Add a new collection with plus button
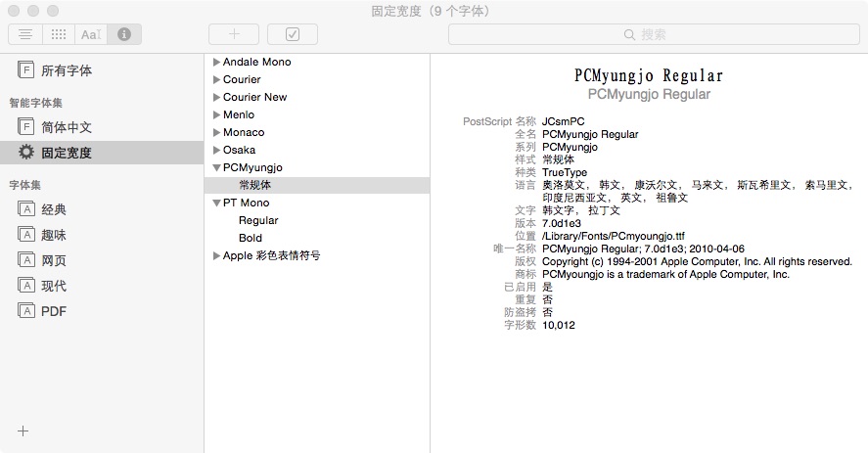The height and width of the screenshot is (453, 868). [23, 430]
